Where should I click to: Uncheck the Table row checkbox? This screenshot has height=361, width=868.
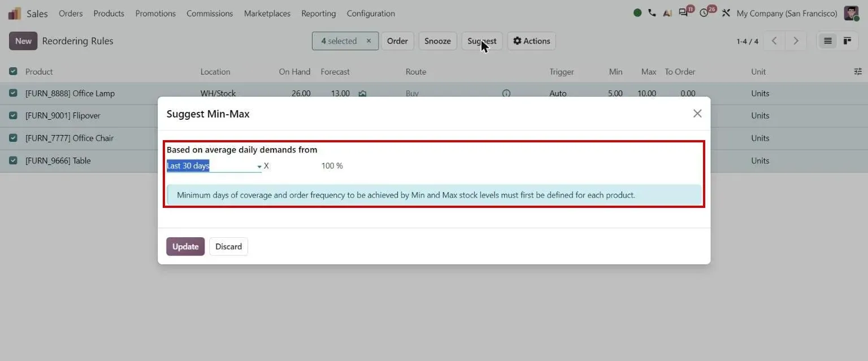click(13, 160)
